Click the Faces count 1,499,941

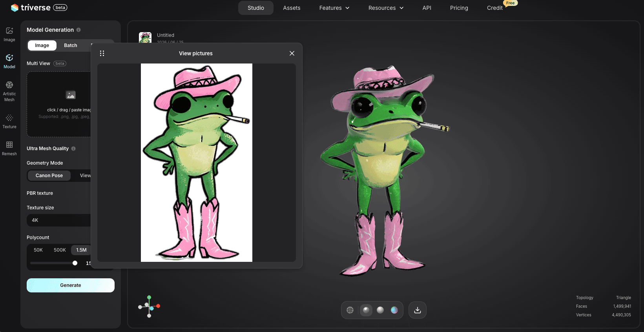(622, 307)
